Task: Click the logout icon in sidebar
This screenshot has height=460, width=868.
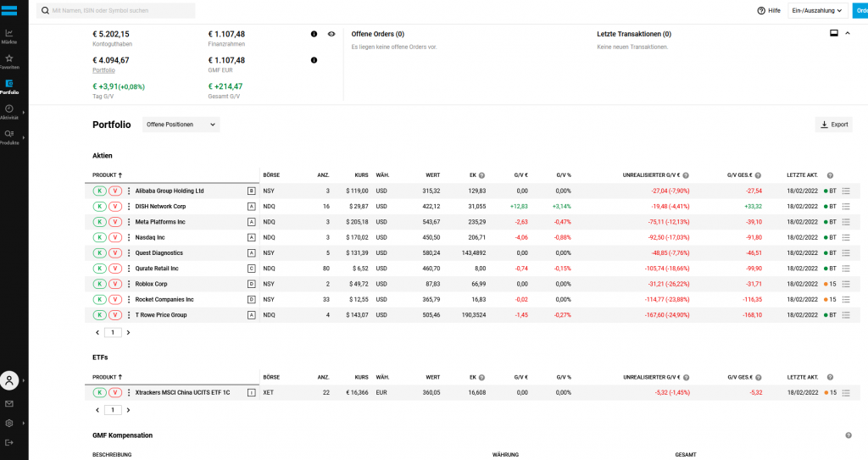Action: 9,442
